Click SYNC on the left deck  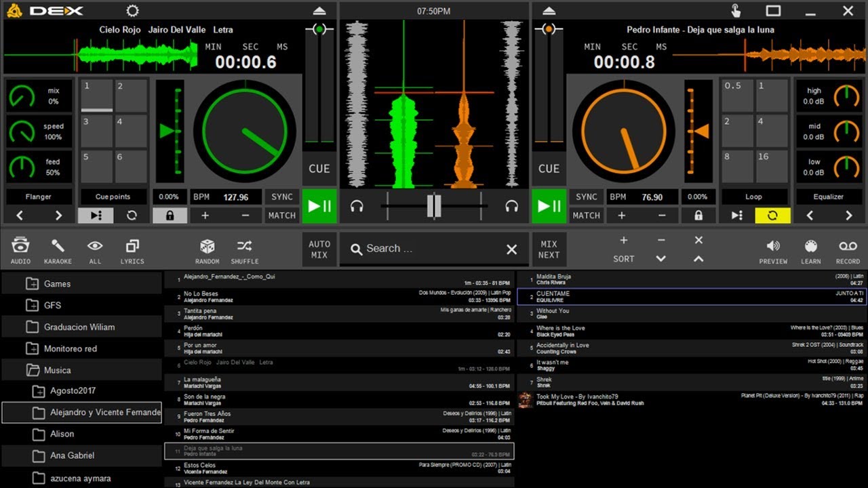(x=282, y=197)
